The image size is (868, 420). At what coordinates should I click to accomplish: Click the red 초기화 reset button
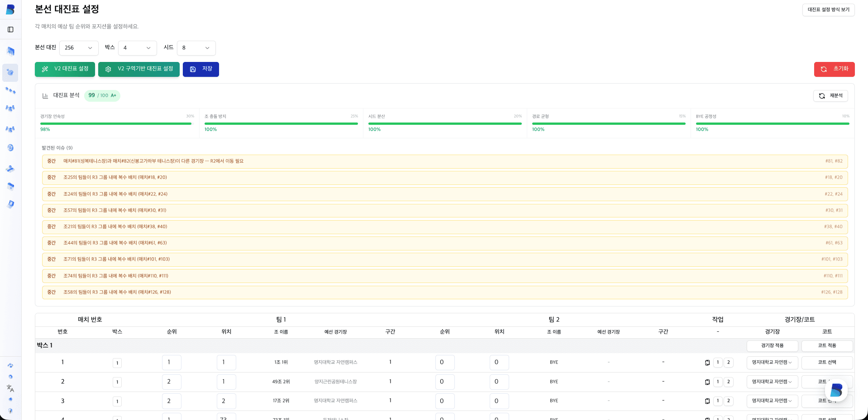click(x=834, y=69)
